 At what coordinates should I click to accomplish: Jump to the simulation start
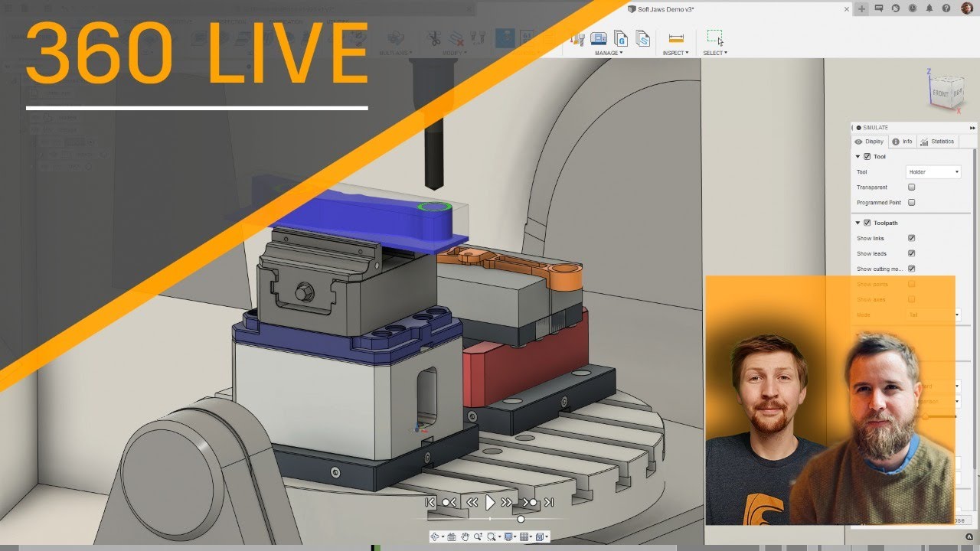430,502
